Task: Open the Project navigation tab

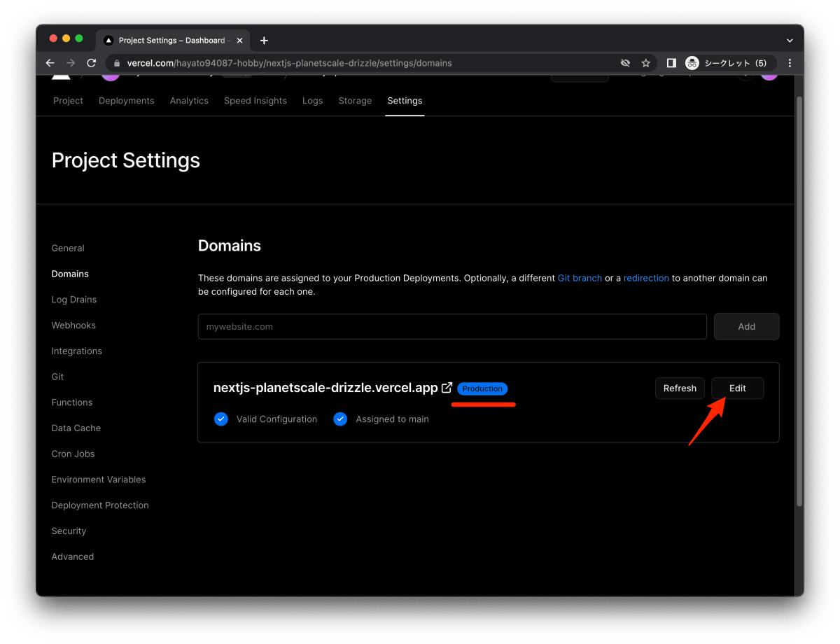Action: (68, 101)
